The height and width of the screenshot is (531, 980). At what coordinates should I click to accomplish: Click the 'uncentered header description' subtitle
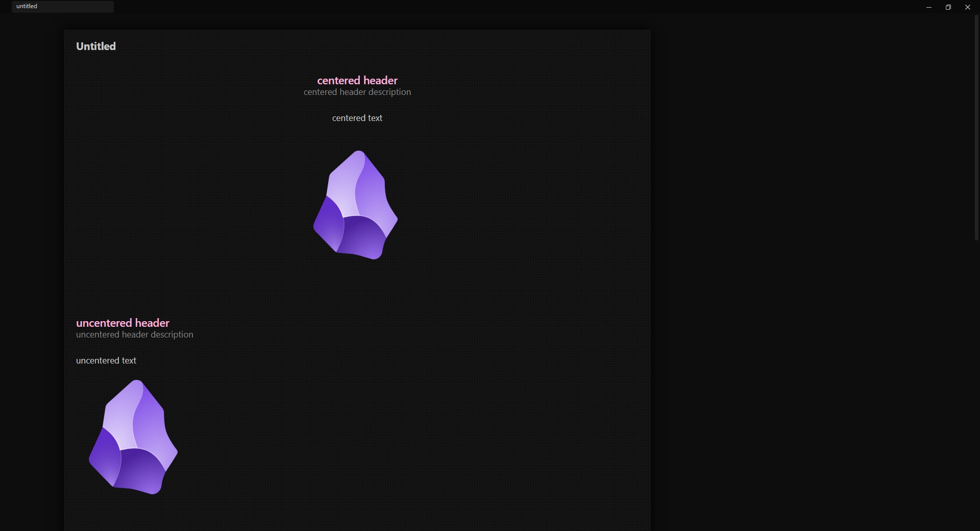[x=134, y=334]
